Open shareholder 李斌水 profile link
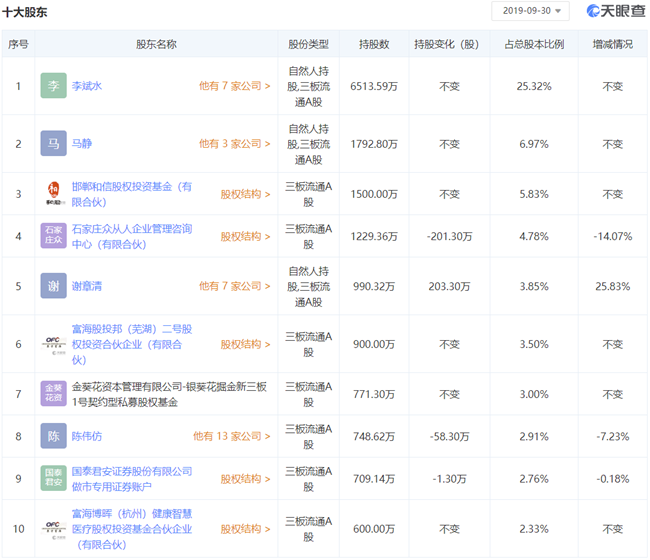Viewport: 650px width, 560px height. pyautogui.click(x=87, y=86)
